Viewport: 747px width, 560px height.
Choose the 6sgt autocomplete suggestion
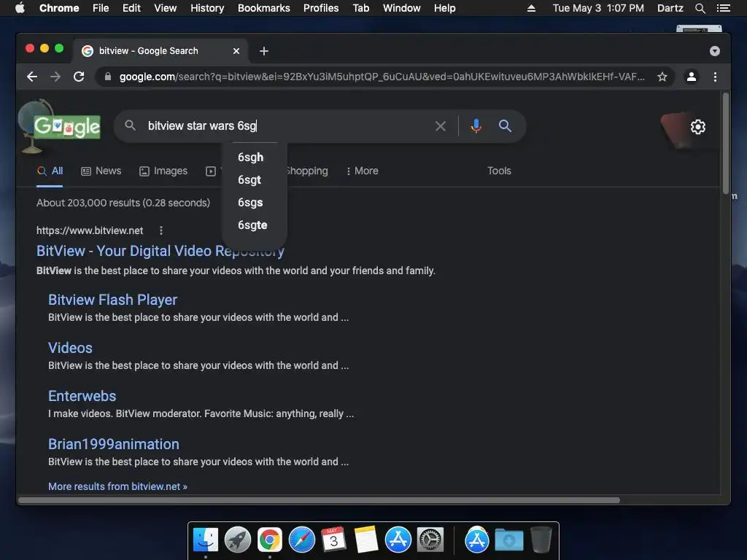[249, 180]
